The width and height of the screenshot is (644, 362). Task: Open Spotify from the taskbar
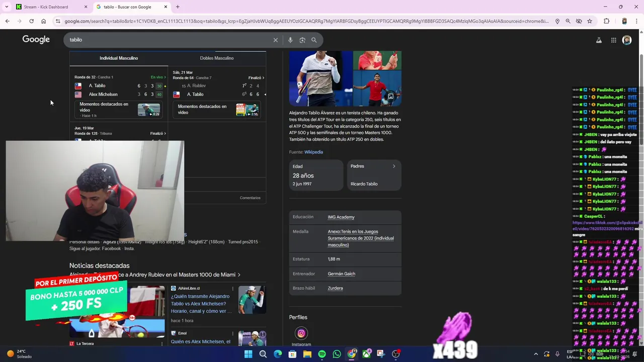tap(322, 354)
